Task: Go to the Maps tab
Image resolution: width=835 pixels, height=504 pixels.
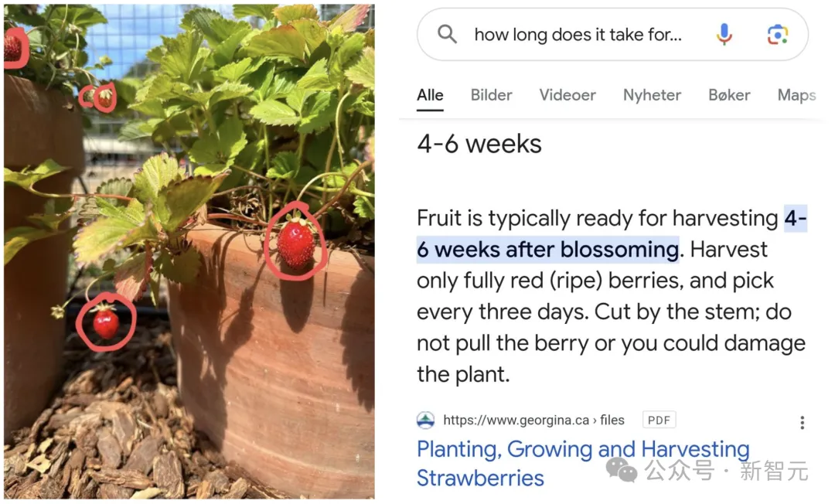Action: [796, 95]
